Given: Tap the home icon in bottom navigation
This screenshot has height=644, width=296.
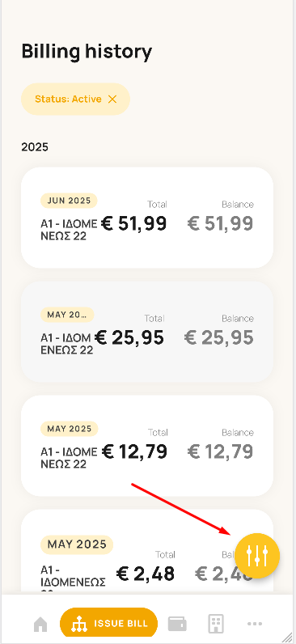Looking at the screenshot, I should [x=40, y=625].
